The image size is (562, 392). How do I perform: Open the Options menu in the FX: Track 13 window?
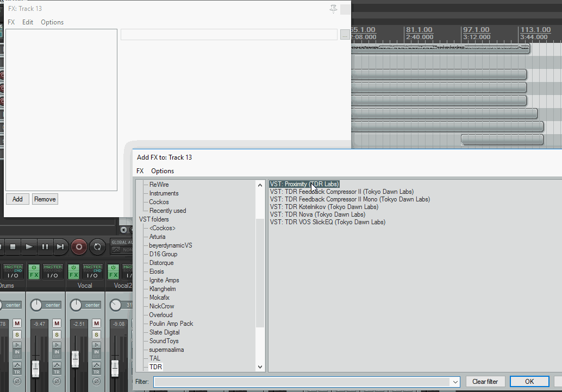(52, 22)
